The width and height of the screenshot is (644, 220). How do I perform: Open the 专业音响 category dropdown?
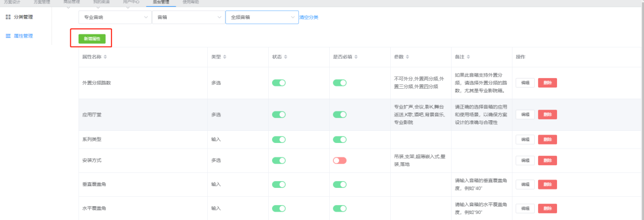tap(115, 18)
